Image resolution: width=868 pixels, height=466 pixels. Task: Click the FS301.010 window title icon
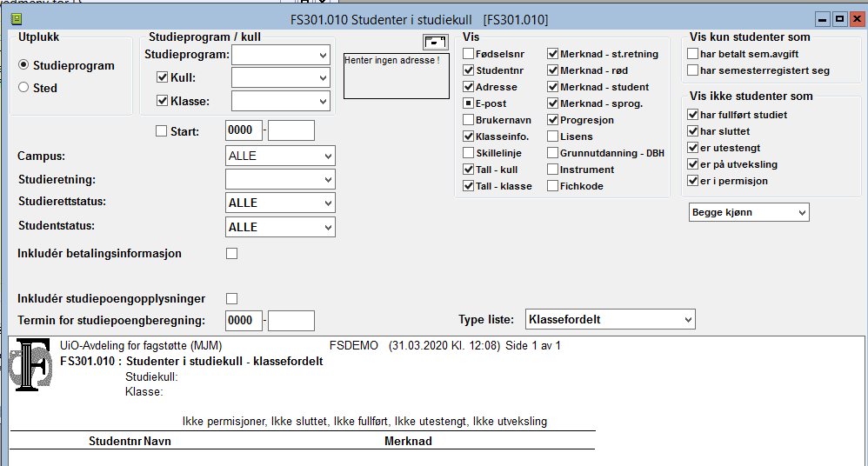(17, 20)
